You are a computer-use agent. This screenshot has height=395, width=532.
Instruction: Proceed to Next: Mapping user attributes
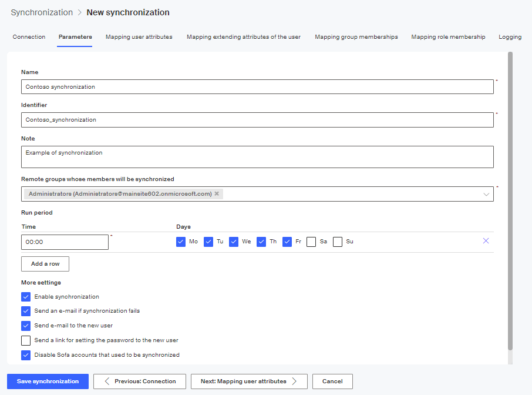pos(249,381)
